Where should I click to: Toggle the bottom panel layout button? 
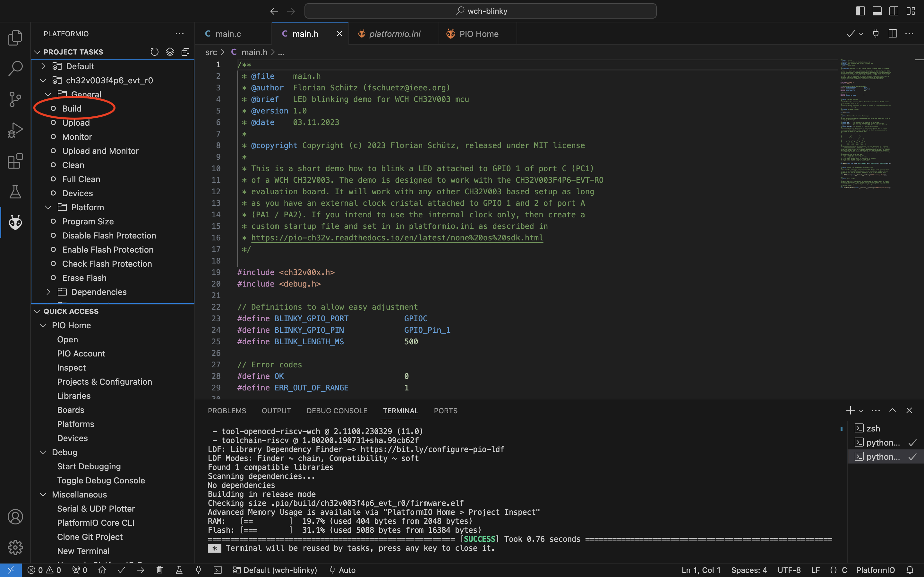[x=877, y=11]
